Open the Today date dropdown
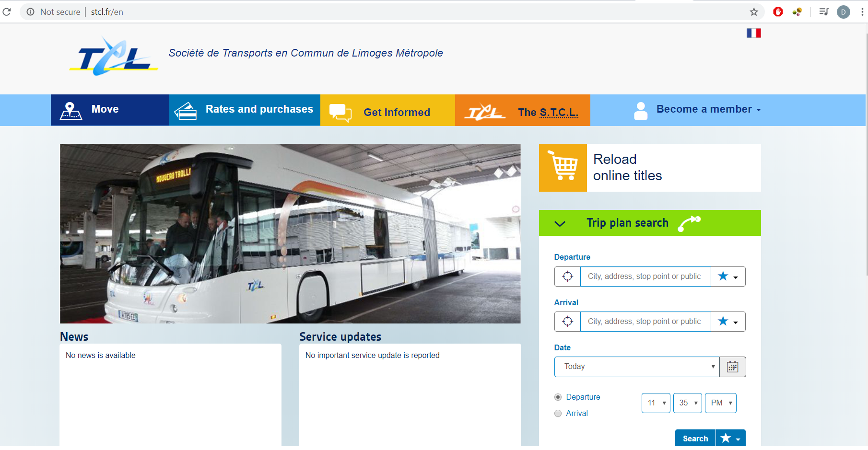This screenshot has height=450, width=868. click(x=637, y=367)
